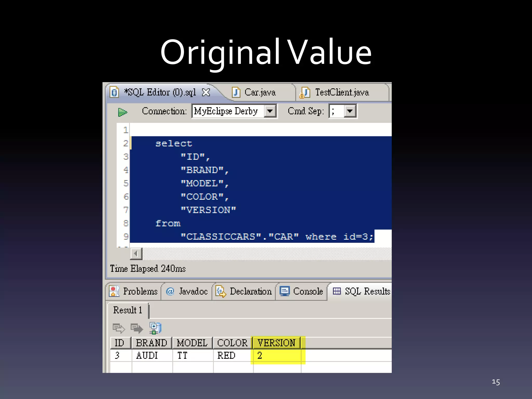Click the where id=3 clause

pos(339,237)
